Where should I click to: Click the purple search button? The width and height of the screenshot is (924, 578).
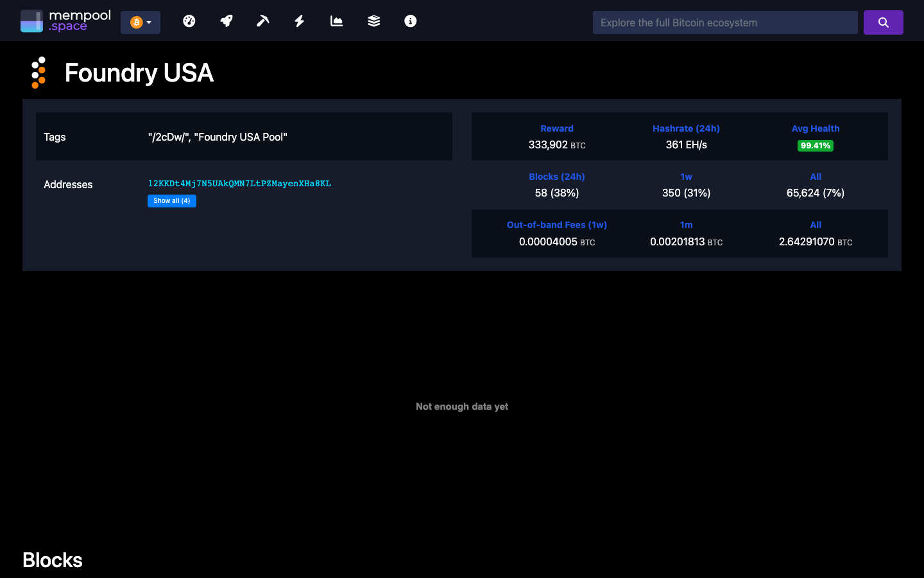coord(883,22)
